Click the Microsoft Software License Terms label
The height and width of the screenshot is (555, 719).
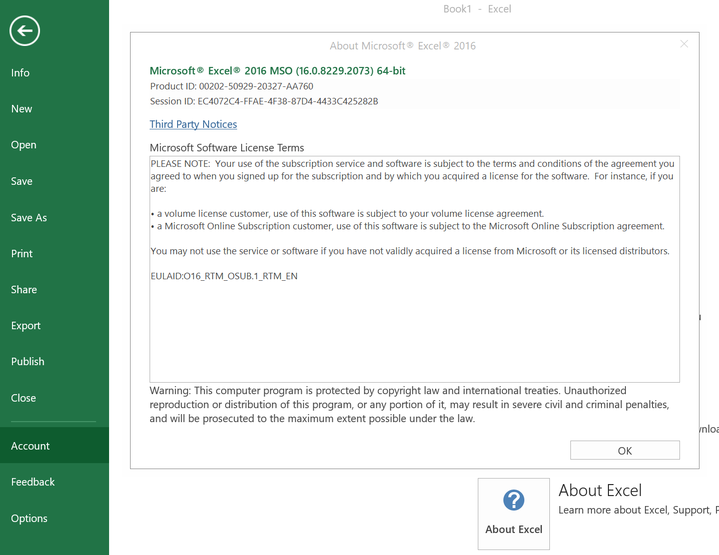pyautogui.click(x=227, y=148)
